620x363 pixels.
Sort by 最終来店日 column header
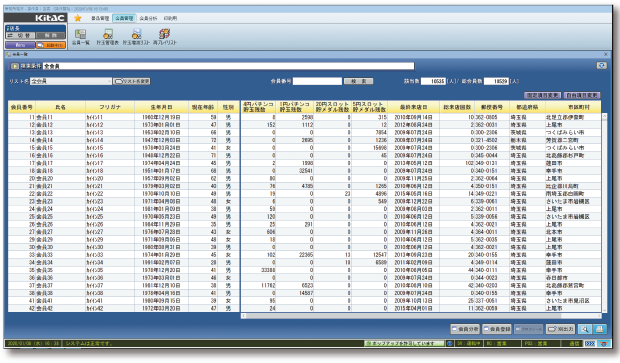pos(413,107)
